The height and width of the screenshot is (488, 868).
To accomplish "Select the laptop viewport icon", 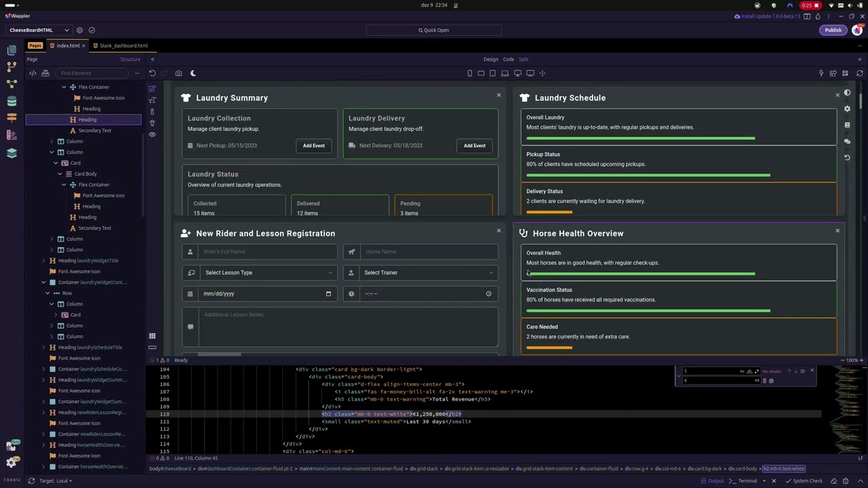I will point(505,73).
